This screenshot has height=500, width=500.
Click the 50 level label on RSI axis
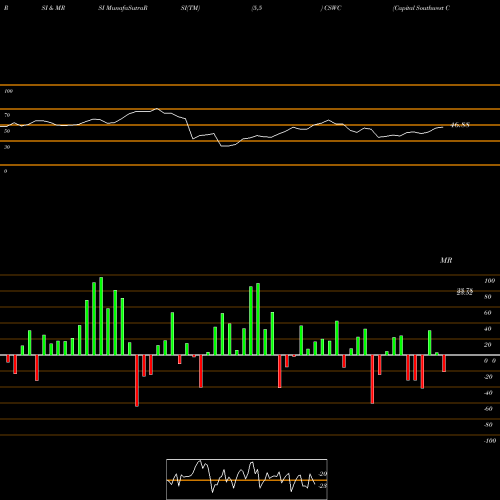[x=7, y=131]
